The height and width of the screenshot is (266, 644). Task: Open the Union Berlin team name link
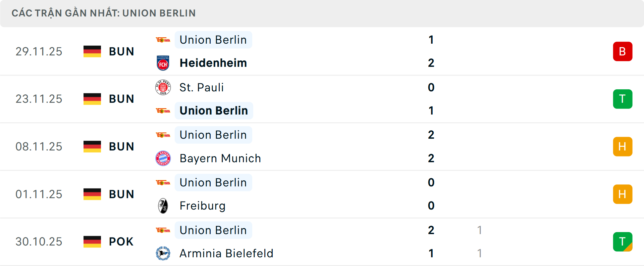213,40
